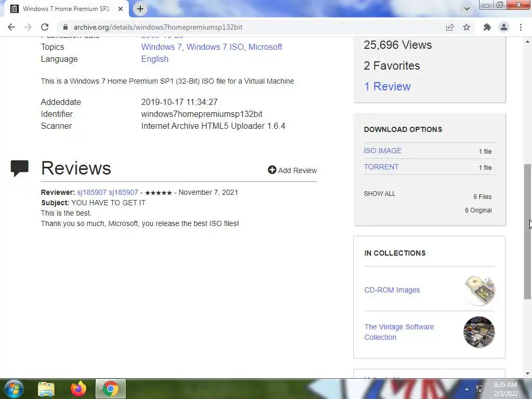532x399 pixels.
Task: Jump to the 1 Review link
Action: point(387,87)
